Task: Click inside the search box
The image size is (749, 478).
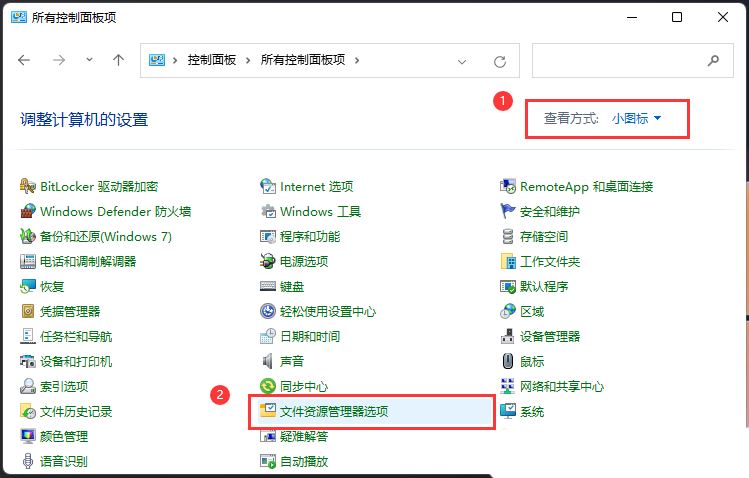Action: (x=632, y=60)
